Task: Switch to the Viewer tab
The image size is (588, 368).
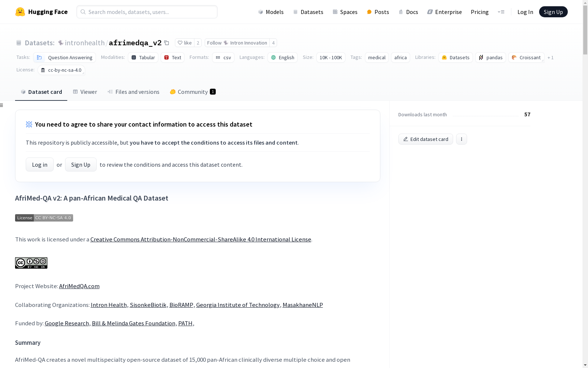Action: click(x=85, y=92)
